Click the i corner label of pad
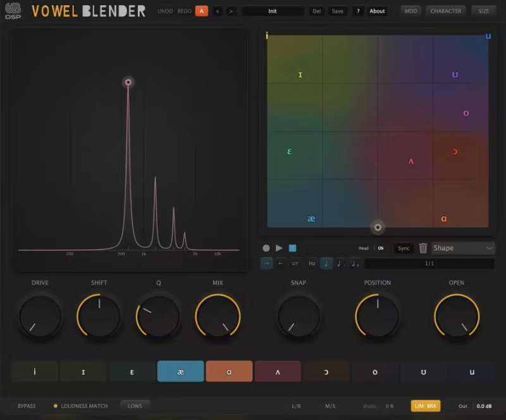The image size is (506, 420). pos(266,35)
